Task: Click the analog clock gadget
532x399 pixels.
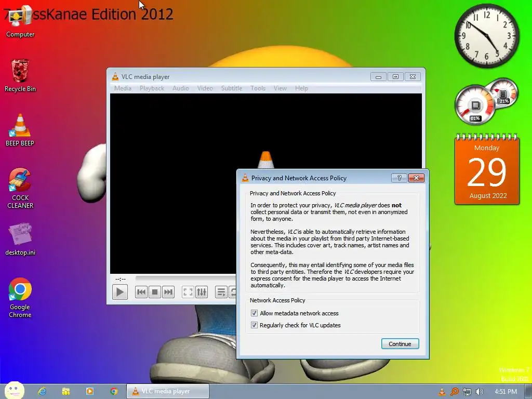Action: point(487,36)
